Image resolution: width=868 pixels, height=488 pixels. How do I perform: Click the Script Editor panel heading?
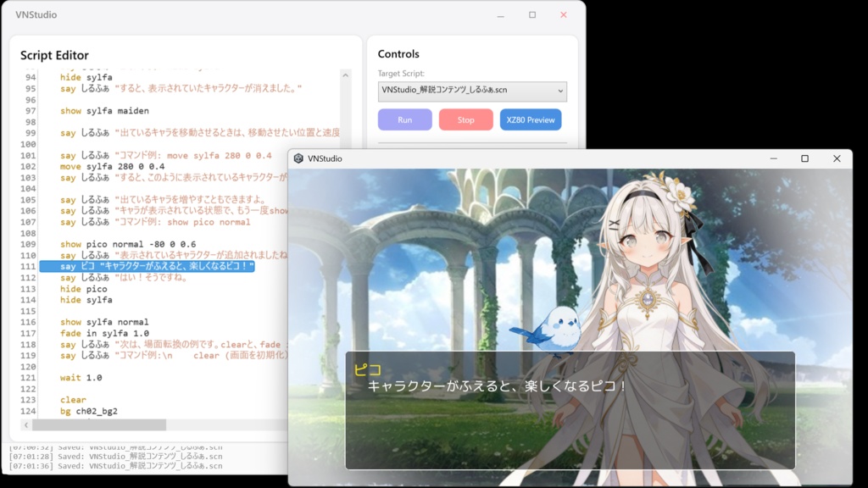[x=55, y=55]
